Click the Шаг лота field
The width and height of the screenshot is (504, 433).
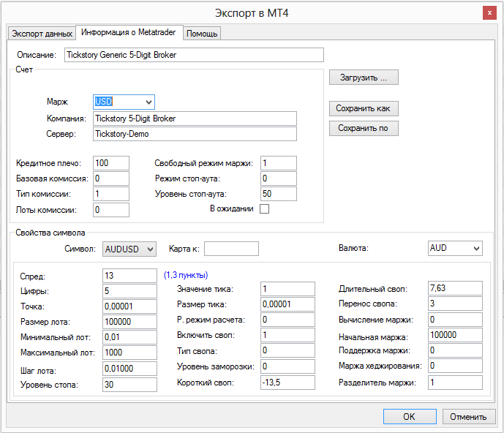[x=130, y=369]
